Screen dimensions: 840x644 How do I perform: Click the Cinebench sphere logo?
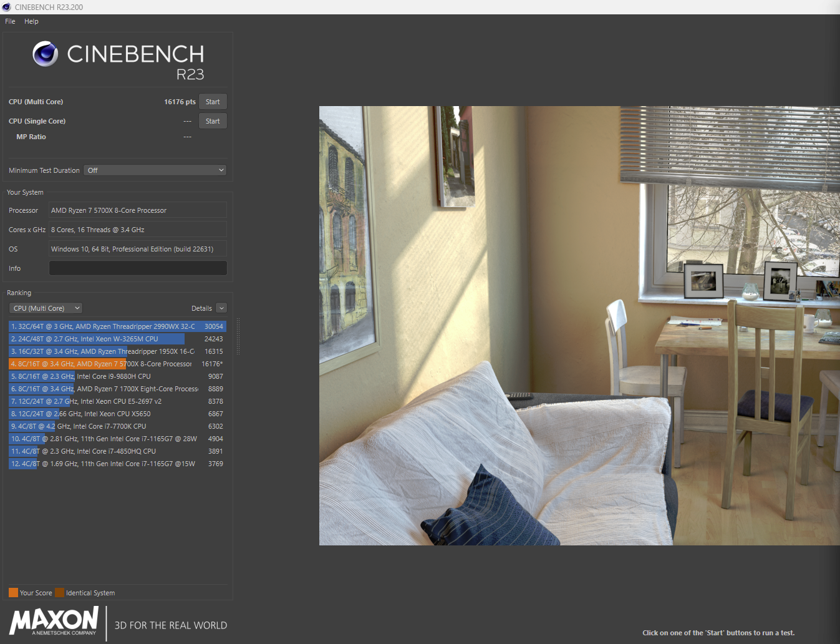pyautogui.click(x=46, y=54)
